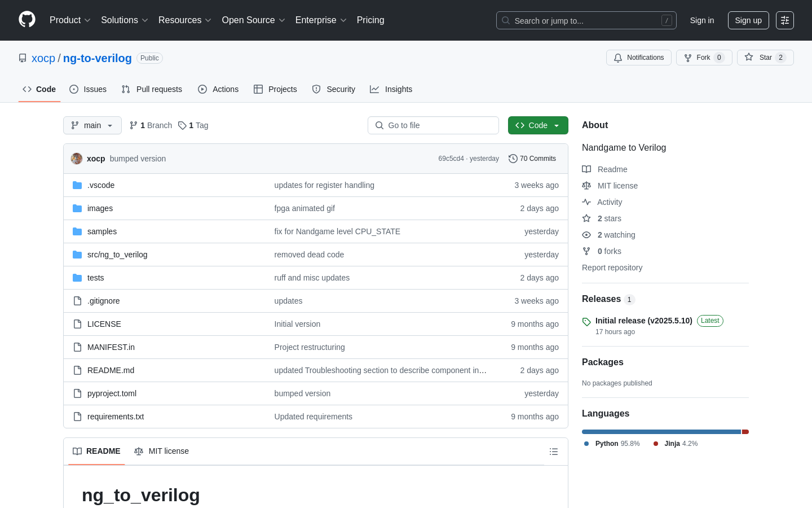Open the Initial release (v2025.5.10) link
The height and width of the screenshot is (508, 812).
644,321
